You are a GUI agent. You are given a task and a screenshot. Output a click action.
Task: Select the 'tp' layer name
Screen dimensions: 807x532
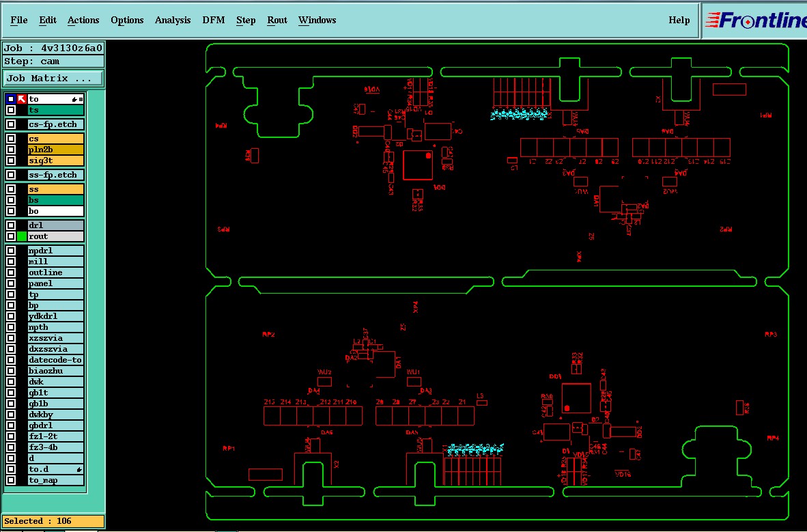coord(55,294)
